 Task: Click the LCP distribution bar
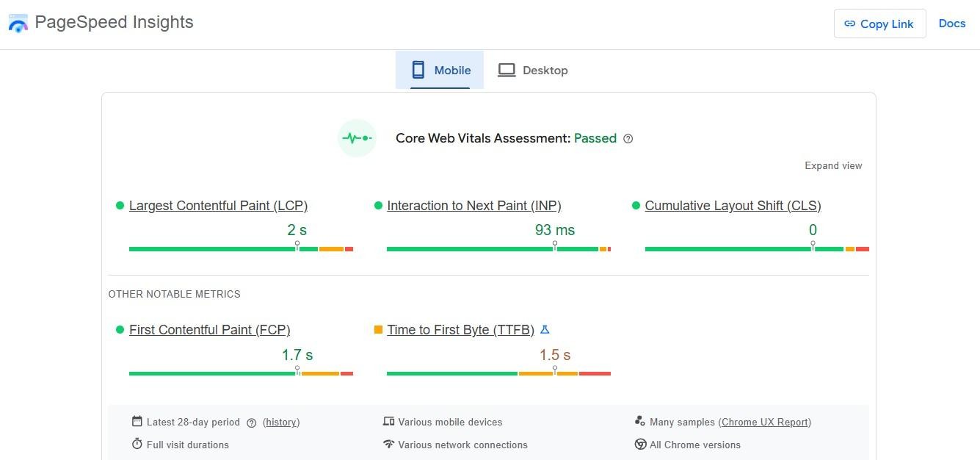[x=241, y=249]
